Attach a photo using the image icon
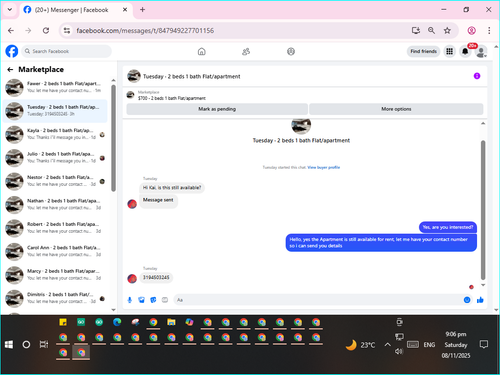 [141, 300]
